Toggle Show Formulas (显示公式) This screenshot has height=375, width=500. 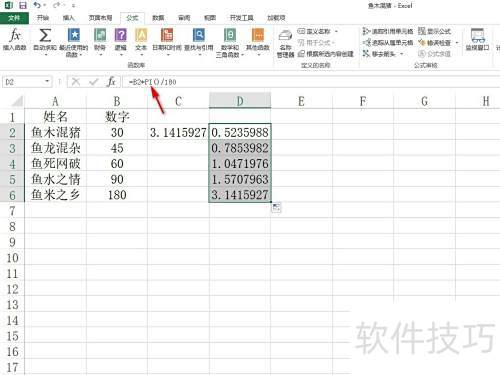[434, 31]
